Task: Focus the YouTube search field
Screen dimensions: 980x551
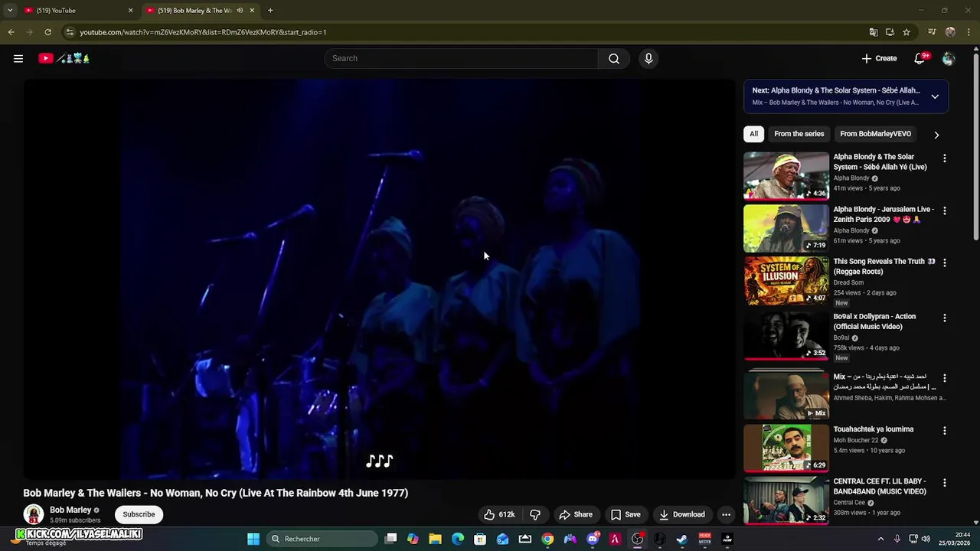Action: (x=462, y=58)
